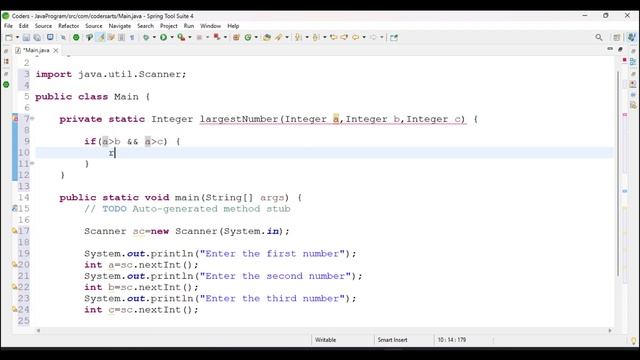Viewport: 640px width, 360px height.
Task: Open the Help menu
Action: (x=233, y=26)
